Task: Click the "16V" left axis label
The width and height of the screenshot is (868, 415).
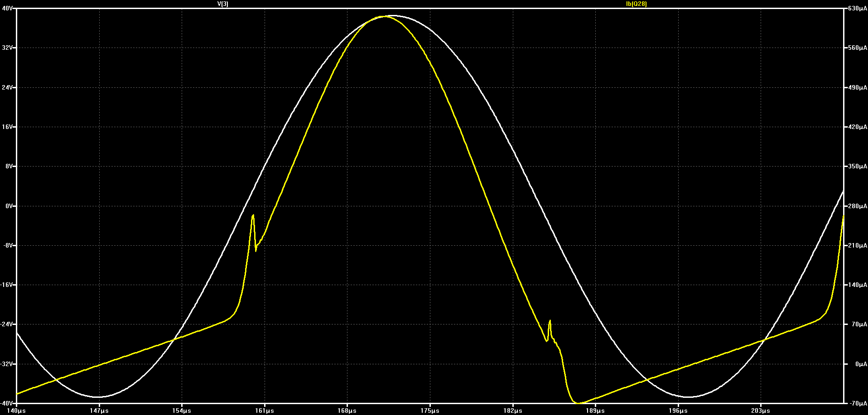Action: pos(7,127)
